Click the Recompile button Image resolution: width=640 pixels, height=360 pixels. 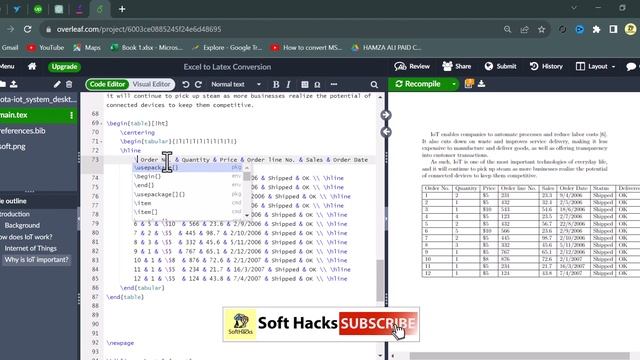coord(418,84)
